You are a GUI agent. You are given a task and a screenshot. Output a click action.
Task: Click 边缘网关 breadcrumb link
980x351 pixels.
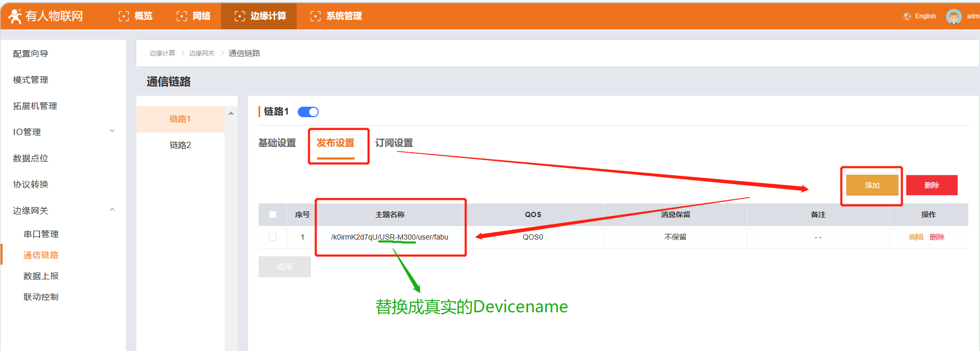coord(202,53)
